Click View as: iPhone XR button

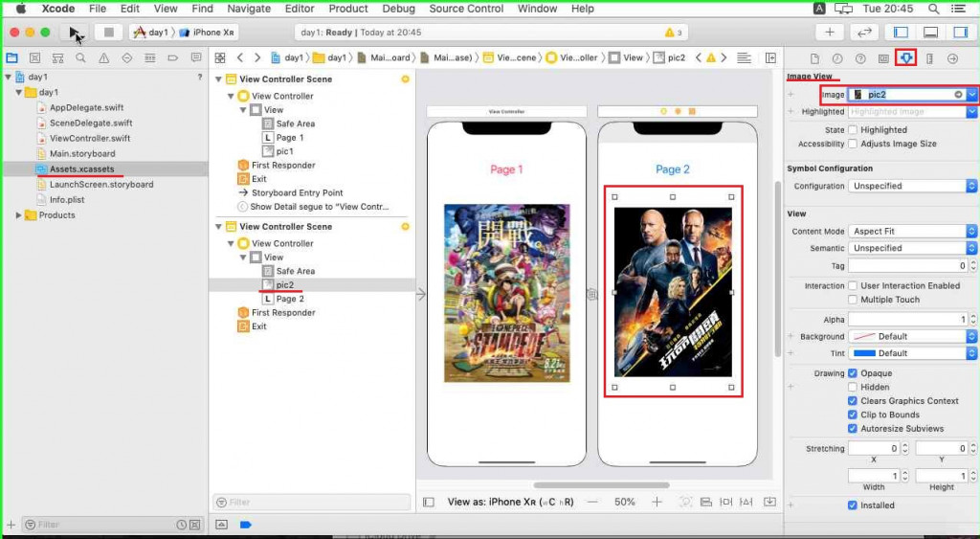point(511,502)
